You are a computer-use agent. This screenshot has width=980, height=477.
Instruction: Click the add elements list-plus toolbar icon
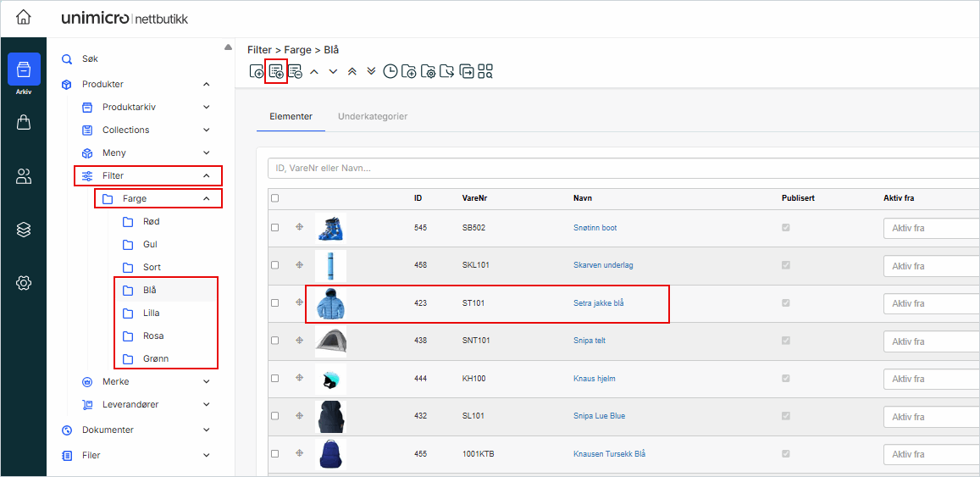(276, 71)
